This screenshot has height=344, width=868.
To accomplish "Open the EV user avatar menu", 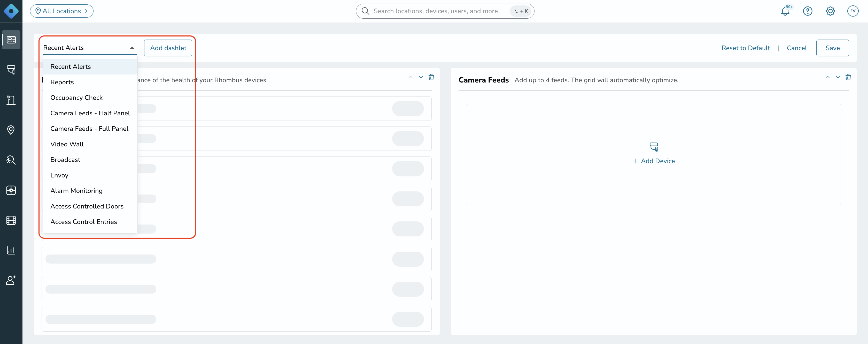I will pos(853,11).
